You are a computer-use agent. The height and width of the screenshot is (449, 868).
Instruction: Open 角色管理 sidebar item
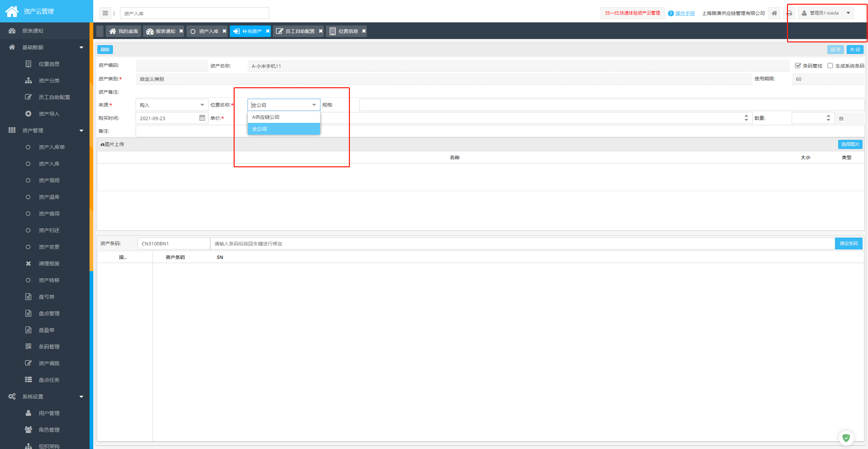click(44, 430)
